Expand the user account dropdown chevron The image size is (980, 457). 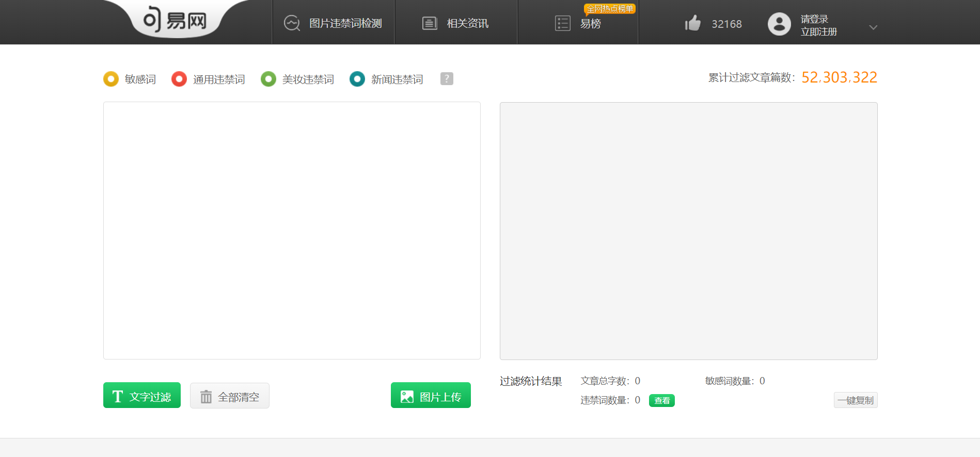pos(873,27)
